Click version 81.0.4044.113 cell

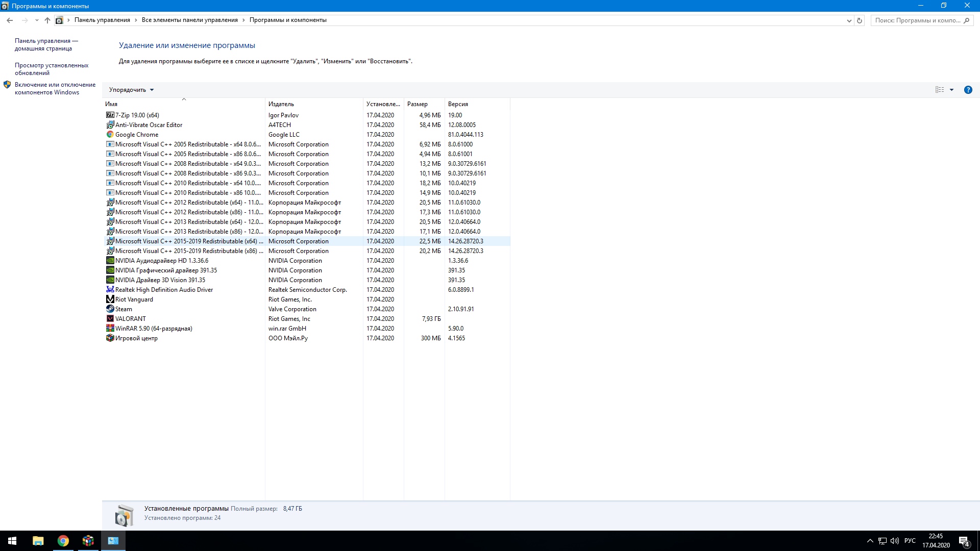pos(465,135)
